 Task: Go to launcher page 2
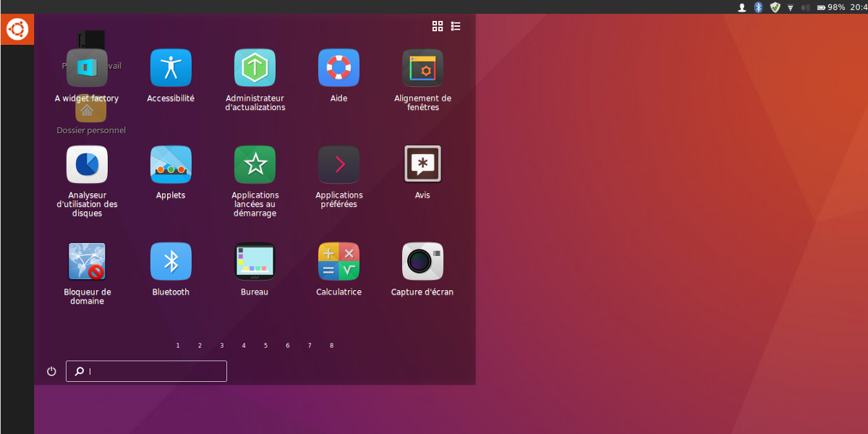click(x=200, y=346)
